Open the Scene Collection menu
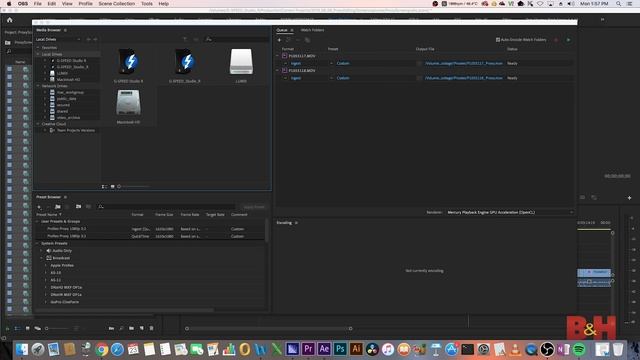The height and width of the screenshot is (360, 640). (x=117, y=4)
